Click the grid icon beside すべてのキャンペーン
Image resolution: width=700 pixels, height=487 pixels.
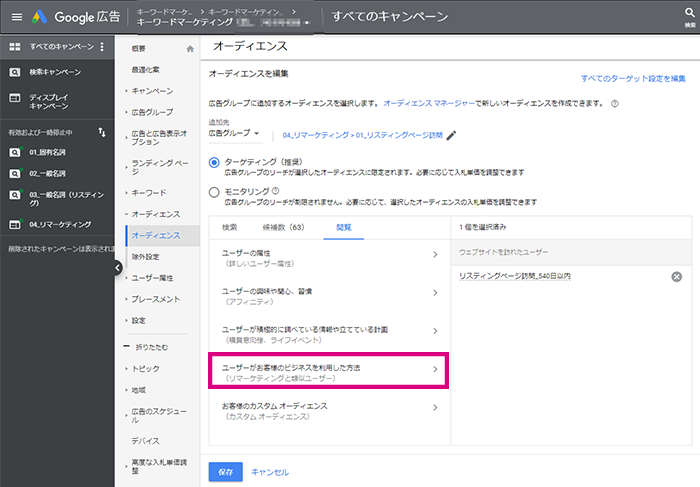[15, 46]
